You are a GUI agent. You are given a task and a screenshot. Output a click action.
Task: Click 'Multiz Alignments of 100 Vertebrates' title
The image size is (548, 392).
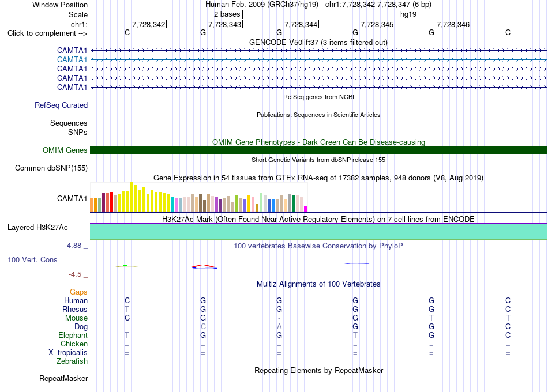318,284
